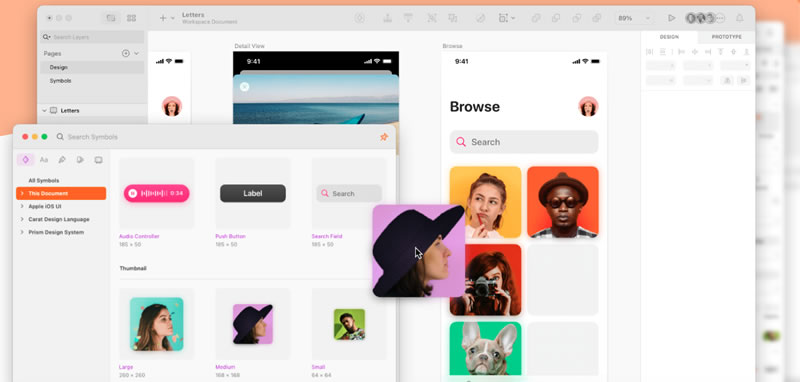
Task: Toggle the canvas view button in toolbar
Action: [x=111, y=18]
